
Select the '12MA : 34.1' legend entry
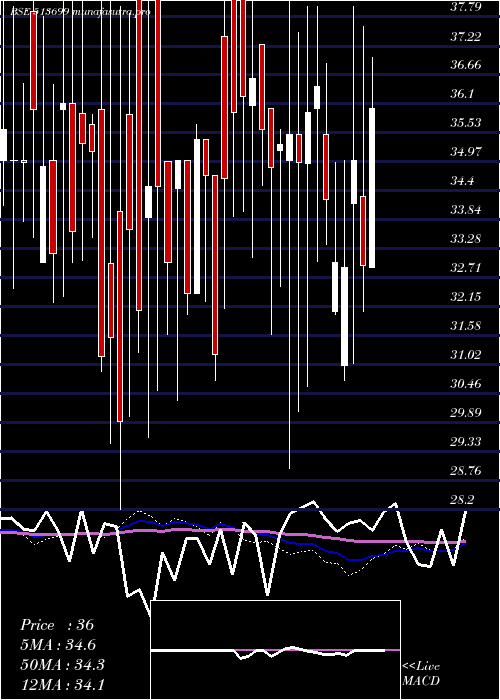[x=62, y=684]
